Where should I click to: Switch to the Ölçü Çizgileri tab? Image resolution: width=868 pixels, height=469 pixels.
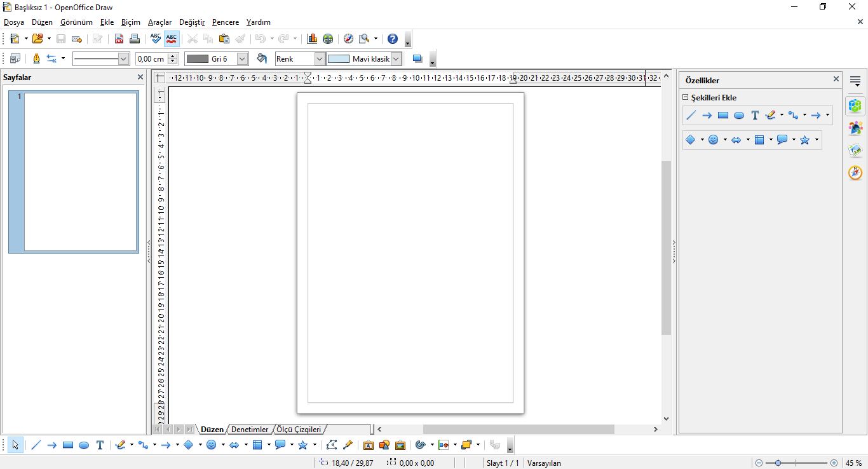click(299, 430)
